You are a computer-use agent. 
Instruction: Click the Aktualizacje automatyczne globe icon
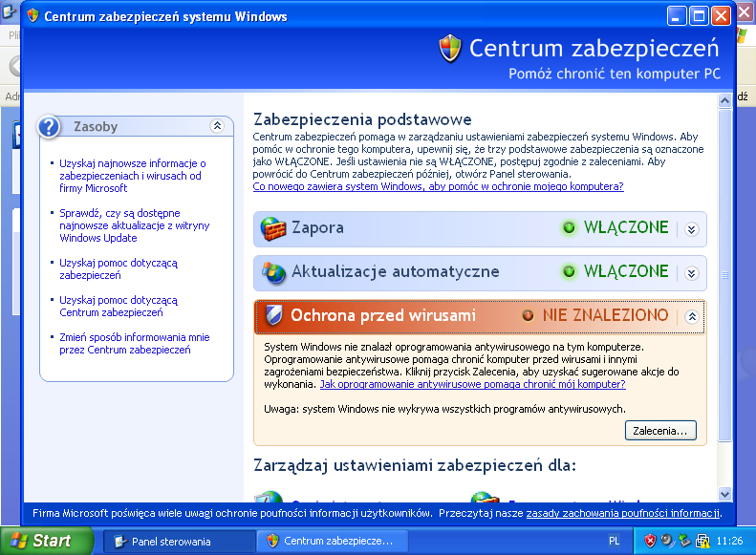tap(273, 272)
